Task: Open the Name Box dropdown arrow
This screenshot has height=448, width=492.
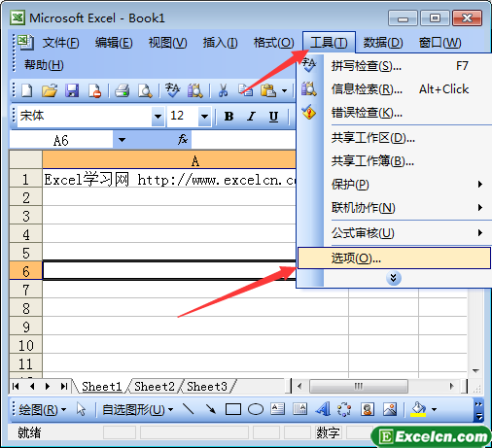Action: [122, 140]
